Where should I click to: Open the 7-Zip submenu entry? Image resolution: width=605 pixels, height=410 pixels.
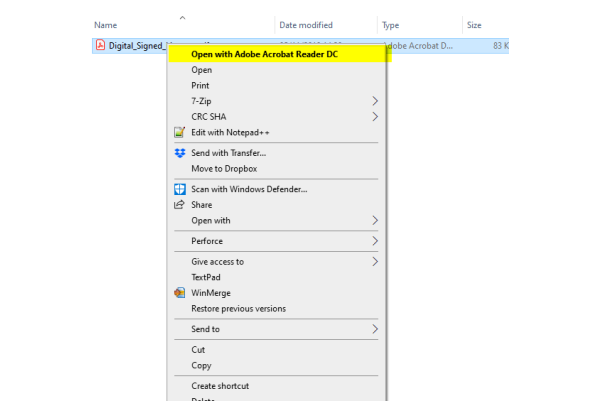point(277,101)
